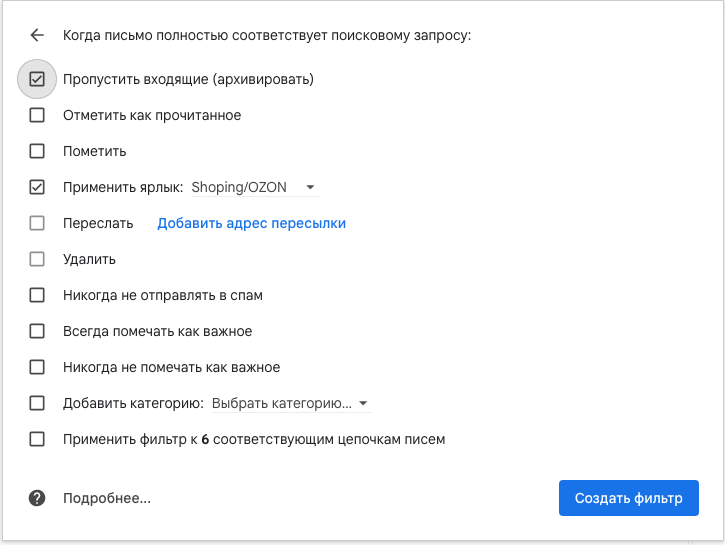Open the Shoping/OZON label dropdown
The image size is (725, 545).
[x=254, y=187]
